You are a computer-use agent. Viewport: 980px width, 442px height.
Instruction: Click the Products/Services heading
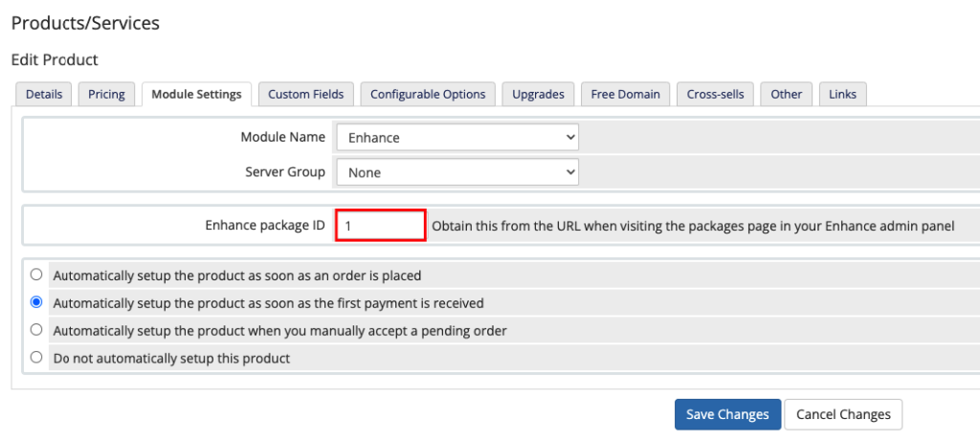tap(85, 24)
